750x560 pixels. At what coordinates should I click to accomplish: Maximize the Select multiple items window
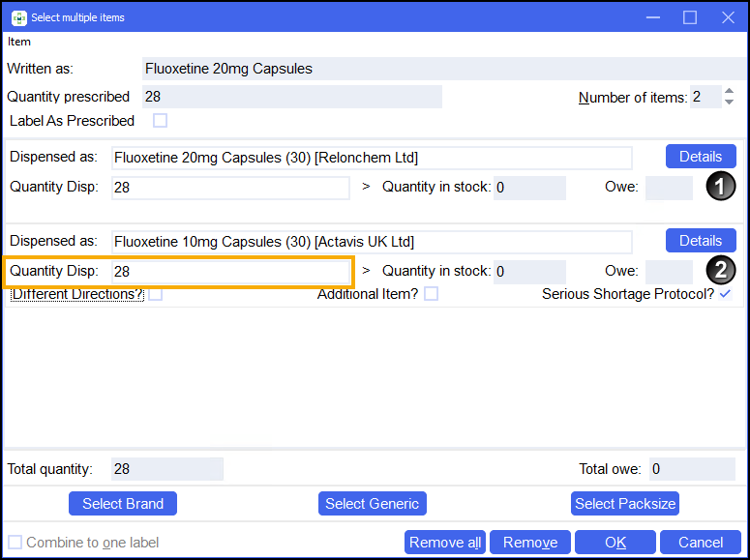pyautogui.click(x=690, y=17)
